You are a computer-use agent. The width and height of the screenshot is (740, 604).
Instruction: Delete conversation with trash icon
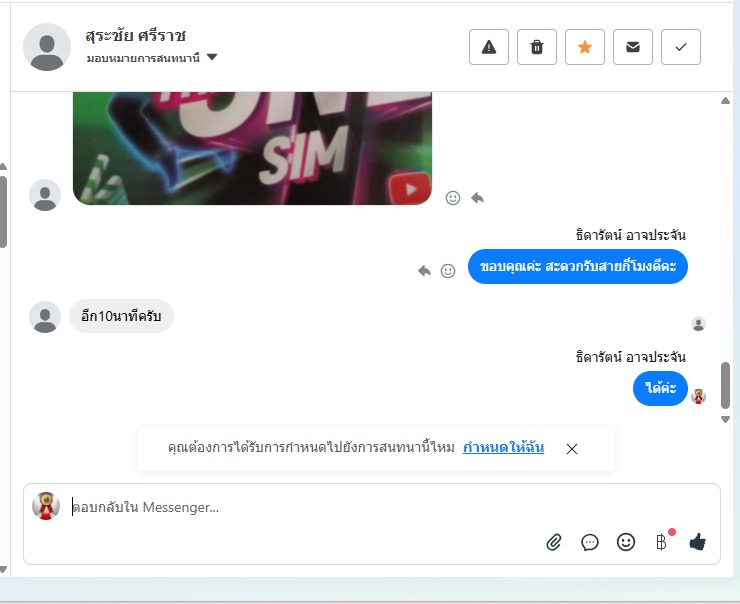(x=537, y=47)
